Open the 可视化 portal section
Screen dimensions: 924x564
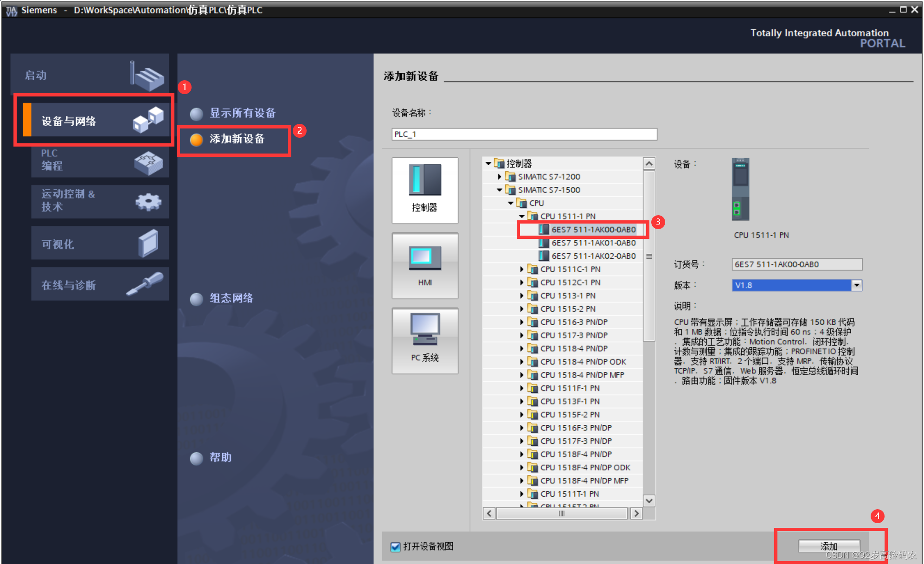click(100, 243)
